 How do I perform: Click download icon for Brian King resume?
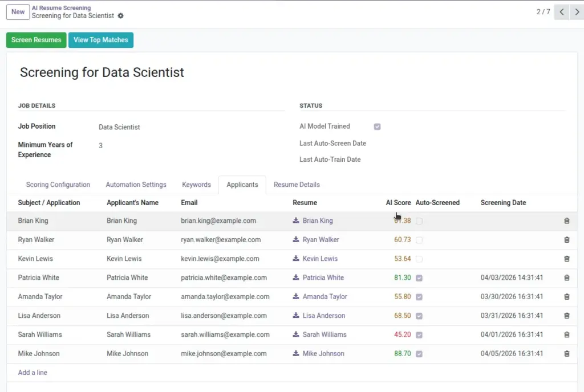click(x=296, y=220)
